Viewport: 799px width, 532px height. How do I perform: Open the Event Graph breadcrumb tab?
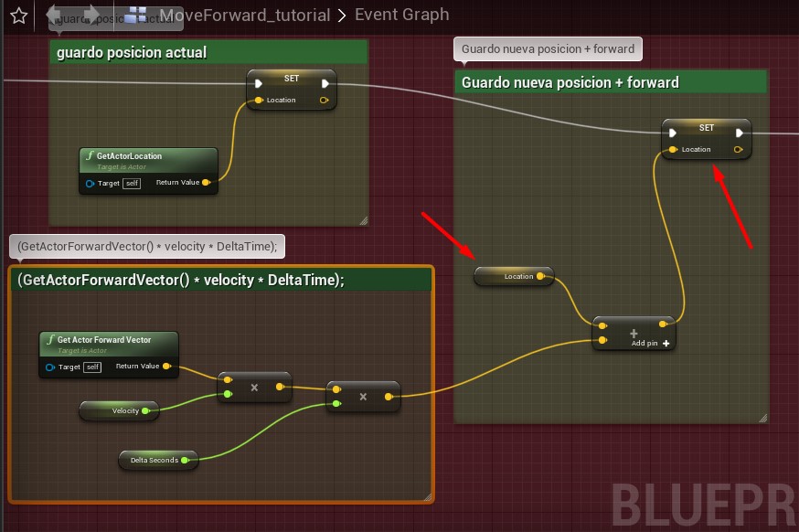(x=401, y=15)
